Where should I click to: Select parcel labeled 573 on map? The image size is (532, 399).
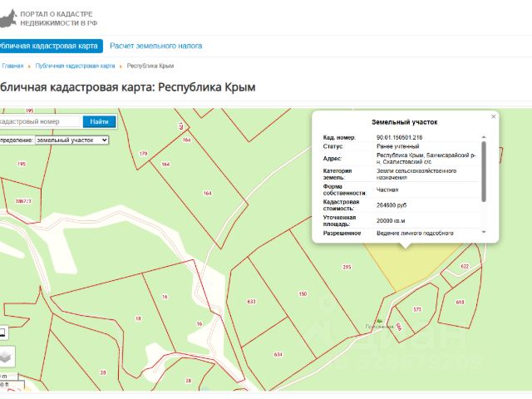pyautogui.click(x=417, y=309)
